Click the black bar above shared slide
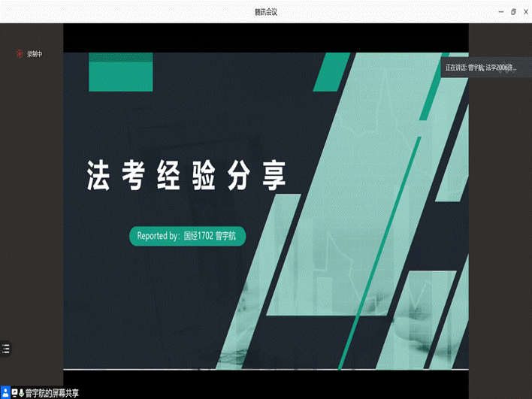Screen dimensions: 532x399 coord(265,38)
